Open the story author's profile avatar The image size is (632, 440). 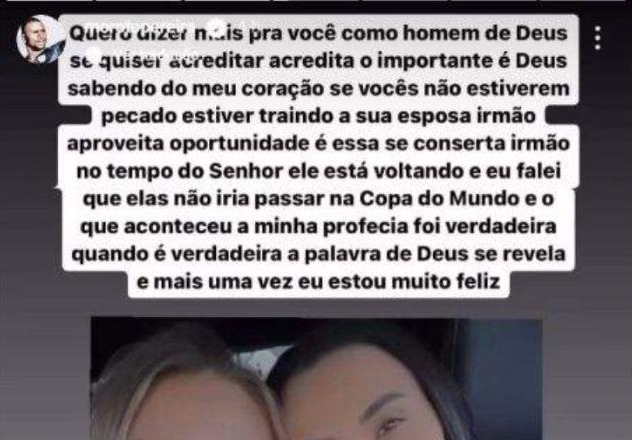(x=41, y=39)
